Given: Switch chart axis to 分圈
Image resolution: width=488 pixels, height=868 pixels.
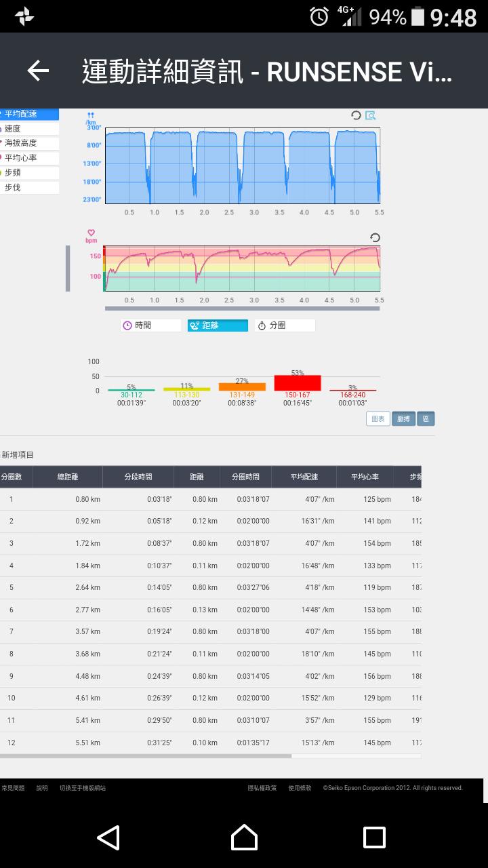Looking at the screenshot, I should [x=285, y=325].
